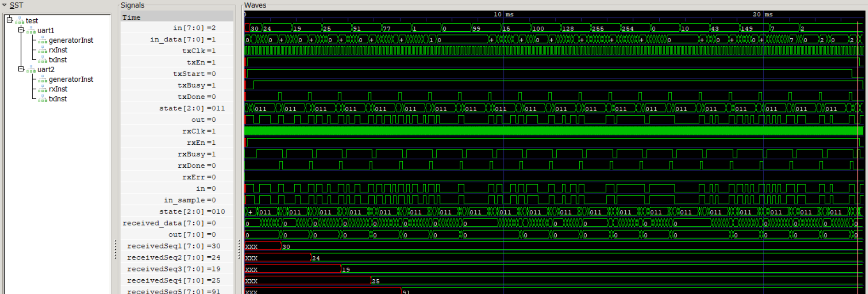Click the icon next to uart2 generatorInst
The width and height of the screenshot is (868, 294).
point(42,79)
